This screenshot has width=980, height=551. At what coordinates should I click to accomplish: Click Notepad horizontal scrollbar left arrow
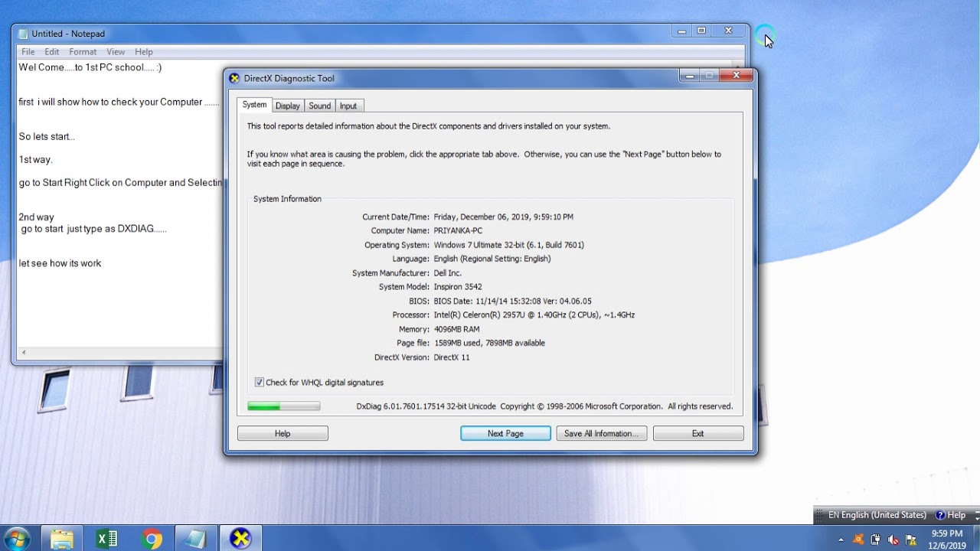click(x=24, y=353)
